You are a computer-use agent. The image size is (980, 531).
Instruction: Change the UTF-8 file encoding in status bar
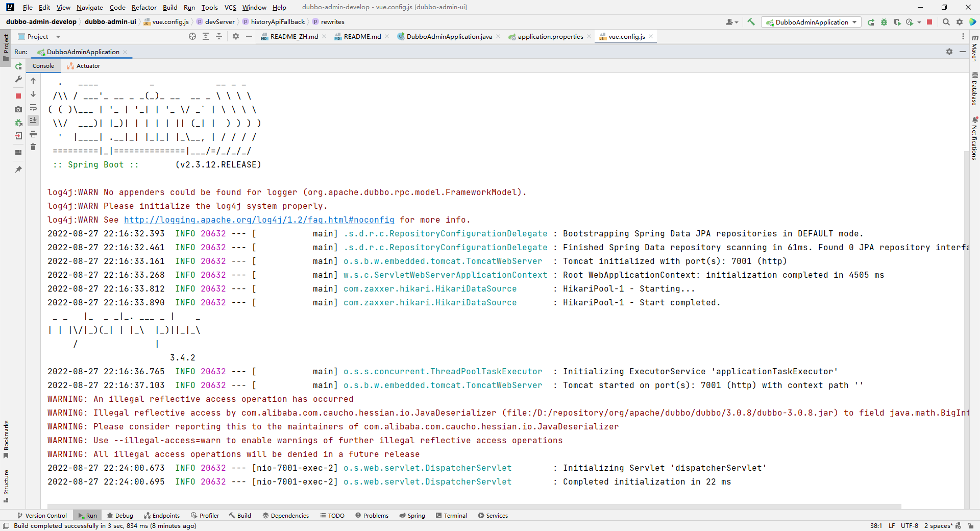909,525
